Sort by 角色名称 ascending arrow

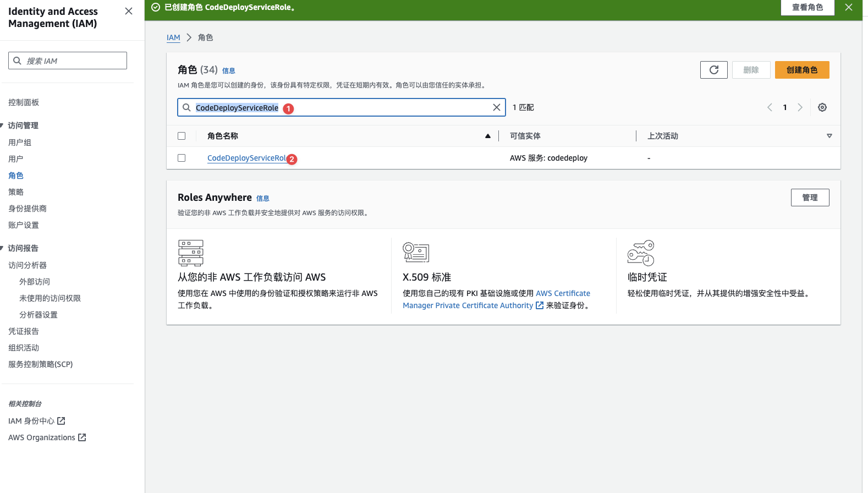(487, 136)
